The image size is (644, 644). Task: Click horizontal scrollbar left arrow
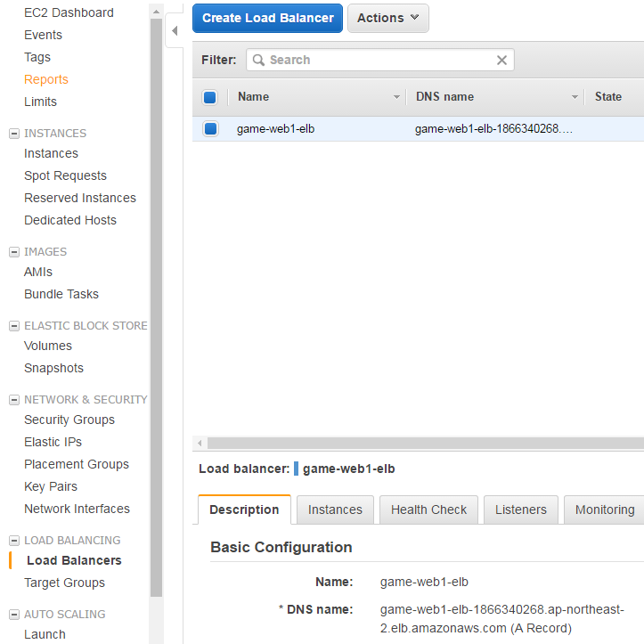click(200, 444)
